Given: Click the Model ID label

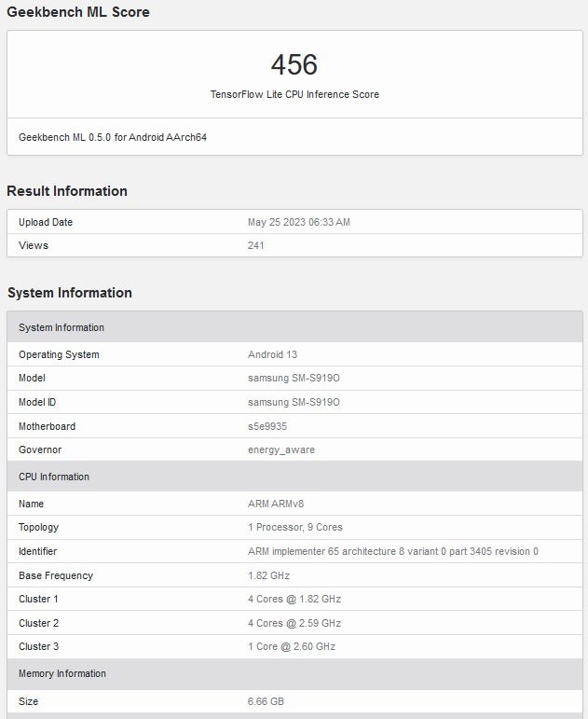Looking at the screenshot, I should click(37, 402).
